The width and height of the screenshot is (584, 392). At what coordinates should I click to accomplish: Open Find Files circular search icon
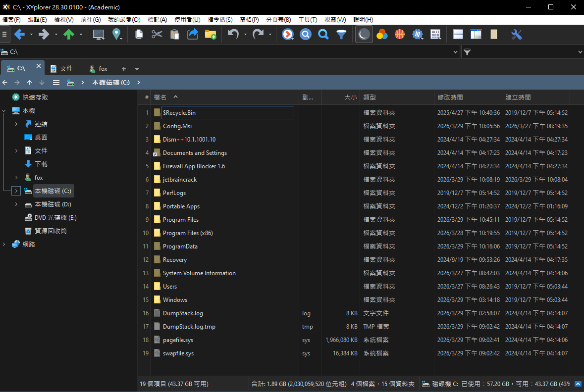[x=306, y=35]
